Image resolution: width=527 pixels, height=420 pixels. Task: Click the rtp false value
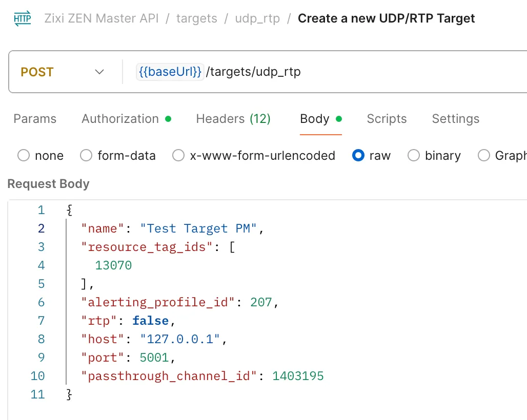[x=150, y=321]
